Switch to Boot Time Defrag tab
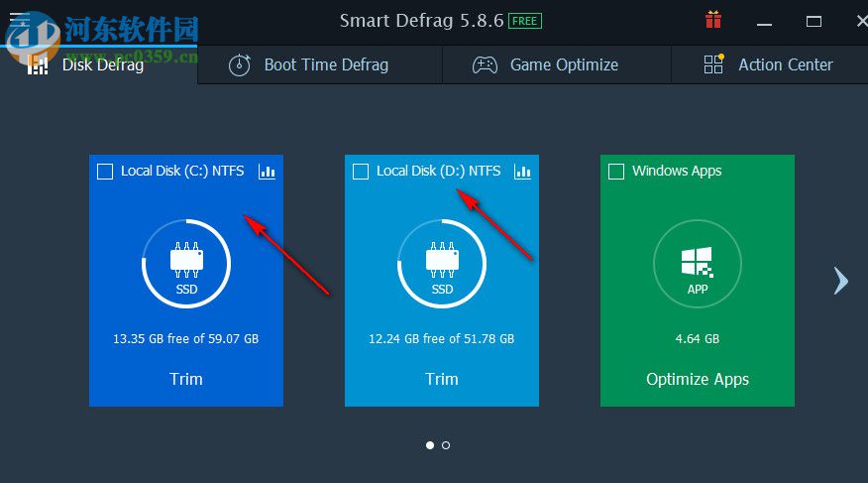Viewport: 868px width, 483px height. (320, 64)
